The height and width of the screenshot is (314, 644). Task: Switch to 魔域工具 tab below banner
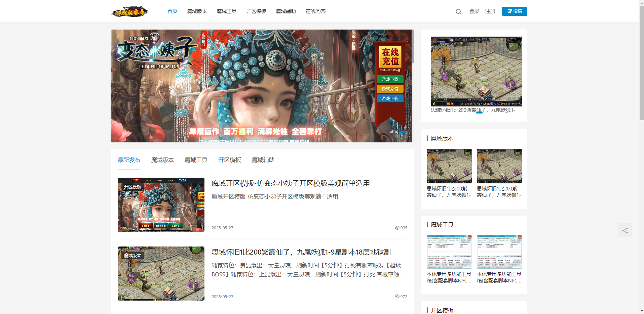pyautogui.click(x=196, y=160)
